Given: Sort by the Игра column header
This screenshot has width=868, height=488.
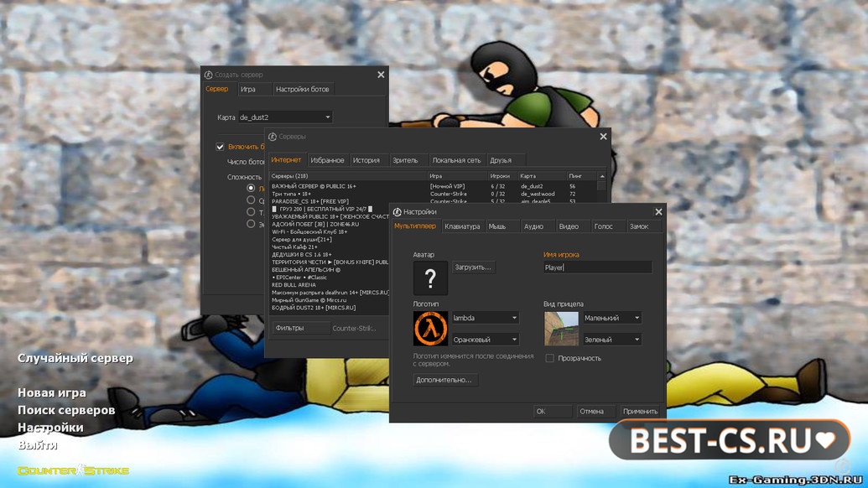Looking at the screenshot, I should 457,176.
